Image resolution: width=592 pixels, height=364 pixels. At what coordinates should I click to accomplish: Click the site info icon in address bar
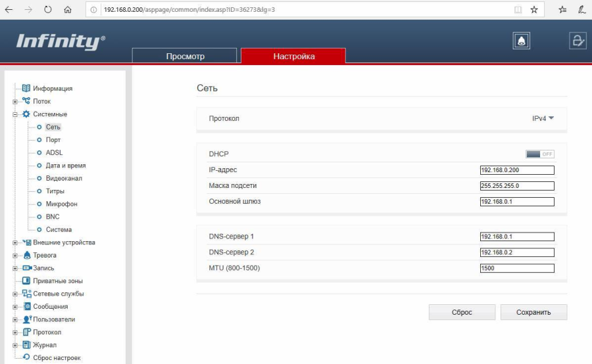pos(93,10)
